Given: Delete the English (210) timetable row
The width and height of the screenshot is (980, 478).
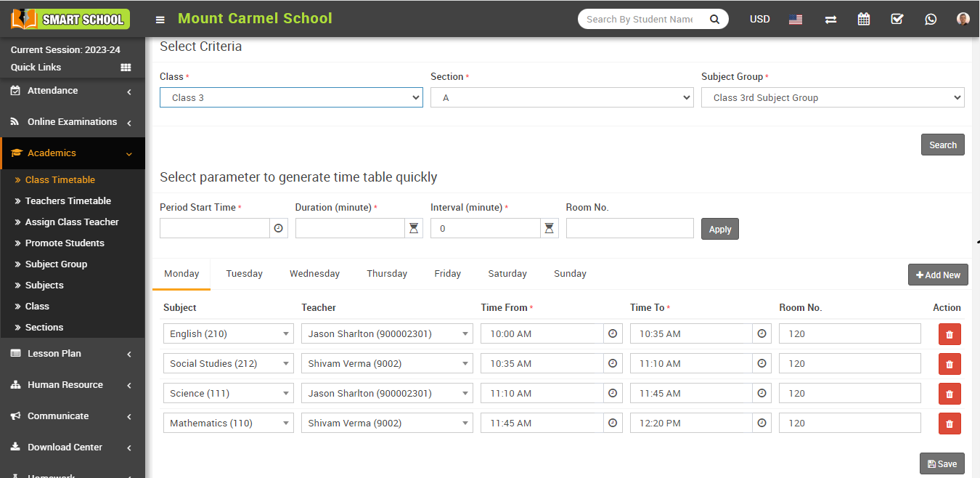Looking at the screenshot, I should [949, 334].
